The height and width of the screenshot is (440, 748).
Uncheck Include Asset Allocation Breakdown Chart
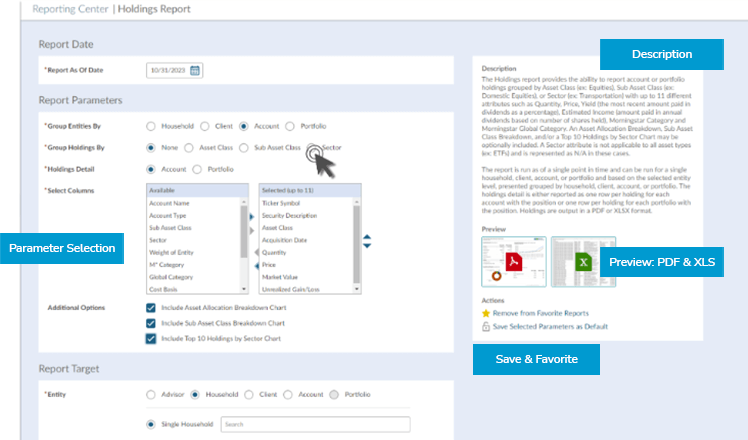tap(151, 308)
